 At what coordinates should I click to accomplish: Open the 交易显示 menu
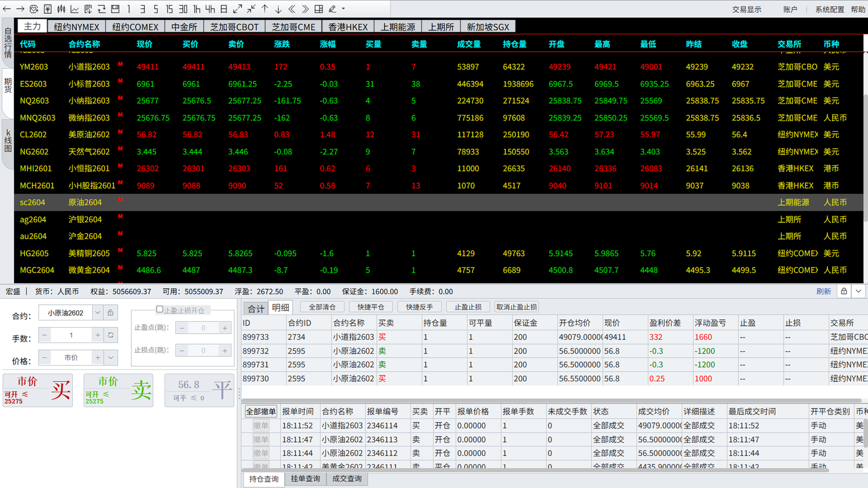coord(747,9)
